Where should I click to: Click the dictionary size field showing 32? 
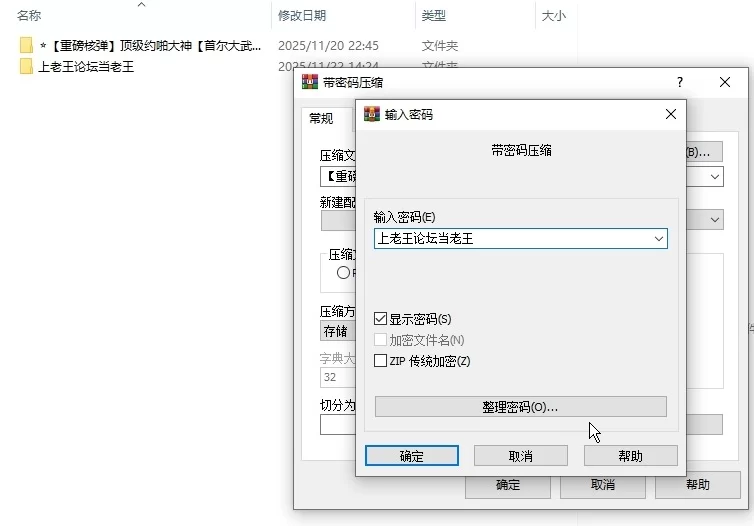338,377
